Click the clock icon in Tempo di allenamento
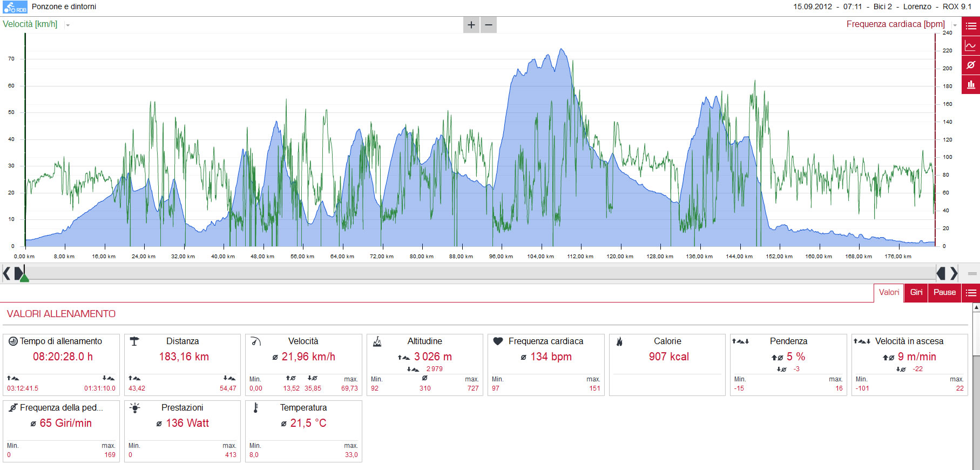The image size is (980, 470). tap(13, 341)
